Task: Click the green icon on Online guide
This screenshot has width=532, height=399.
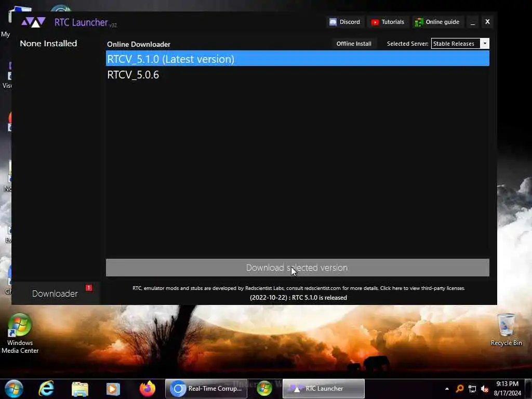Action: click(x=419, y=22)
